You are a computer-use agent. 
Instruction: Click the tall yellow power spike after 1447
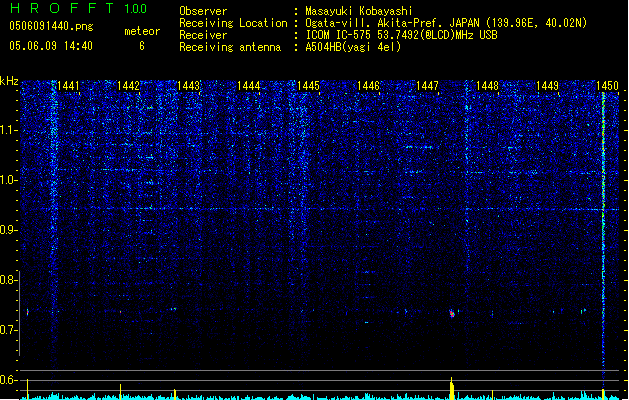[x=452, y=388]
